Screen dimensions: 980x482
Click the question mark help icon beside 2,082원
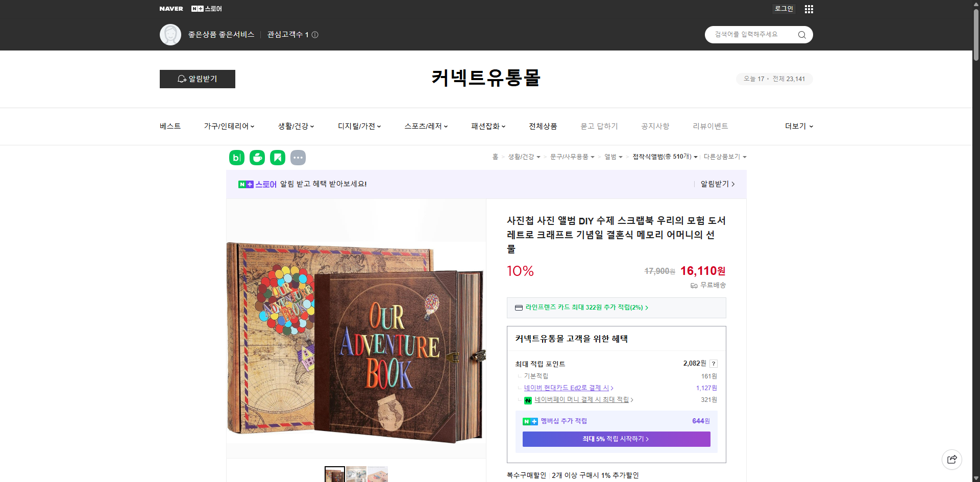click(x=714, y=363)
